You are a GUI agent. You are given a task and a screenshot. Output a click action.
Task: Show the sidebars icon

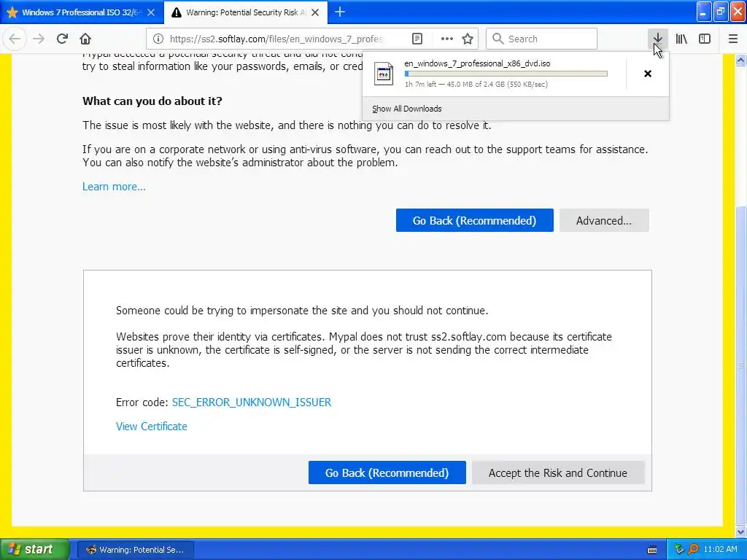pos(705,39)
